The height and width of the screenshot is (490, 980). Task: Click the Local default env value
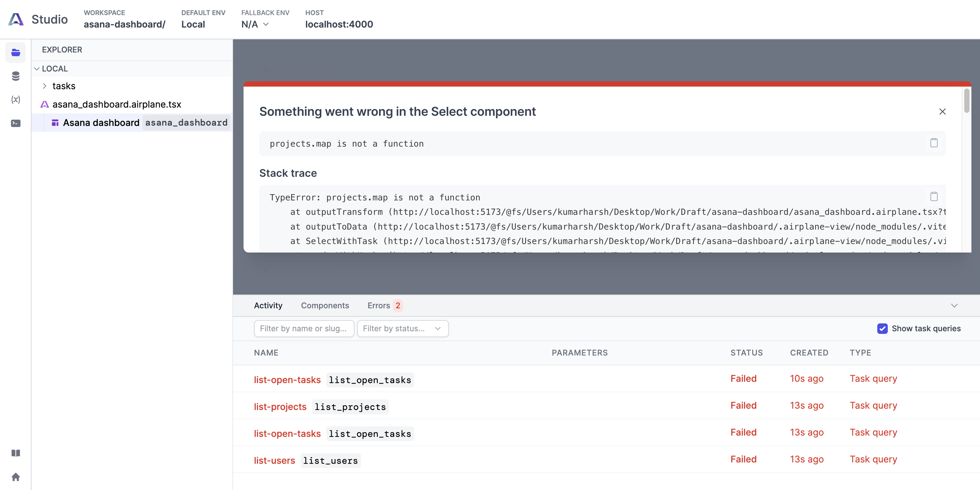pos(193,24)
